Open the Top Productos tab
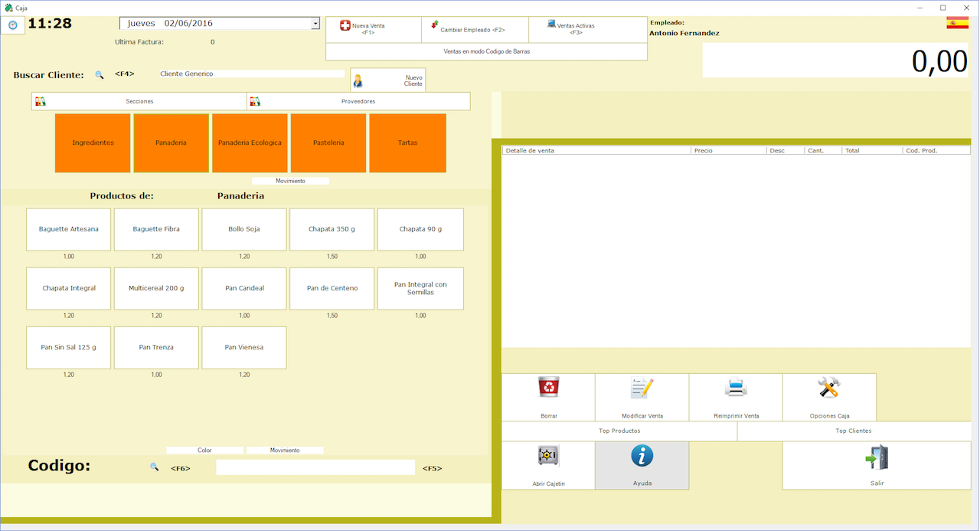The height and width of the screenshot is (531, 980). 619,431
